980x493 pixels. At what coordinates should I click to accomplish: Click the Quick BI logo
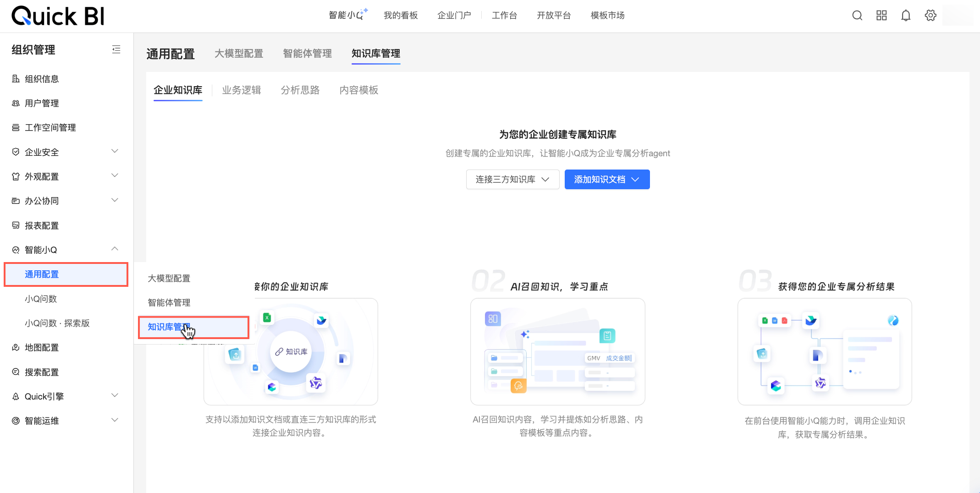tap(58, 16)
